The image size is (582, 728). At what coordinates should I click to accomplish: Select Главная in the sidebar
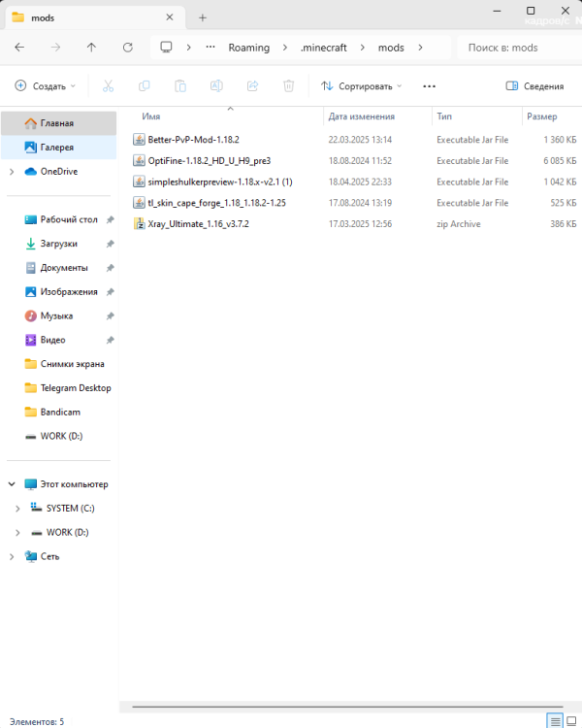tap(58, 123)
